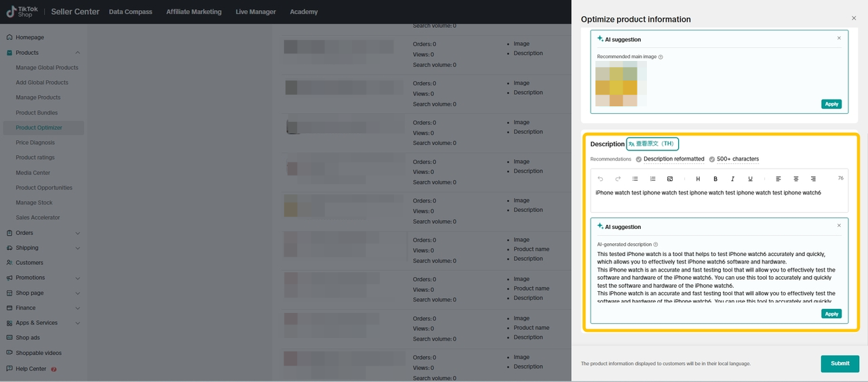Click '500+ characters' recommendation check
The width and height of the screenshot is (868, 382).
(712, 159)
